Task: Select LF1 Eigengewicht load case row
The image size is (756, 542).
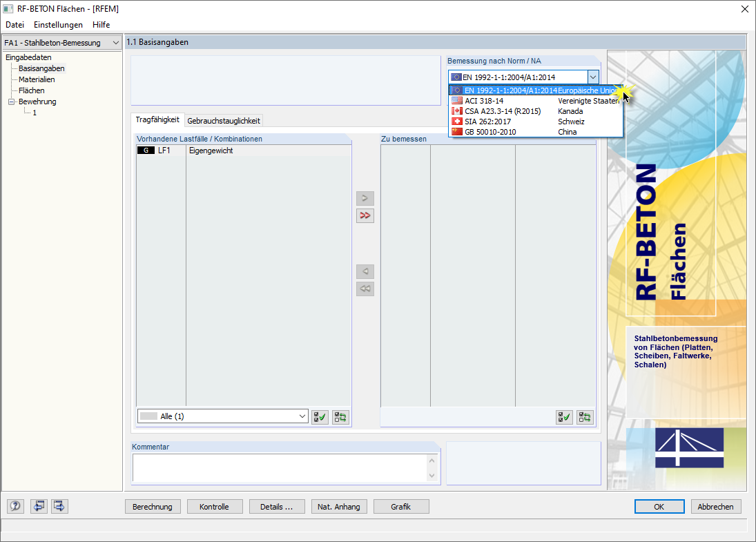Action: (244, 151)
